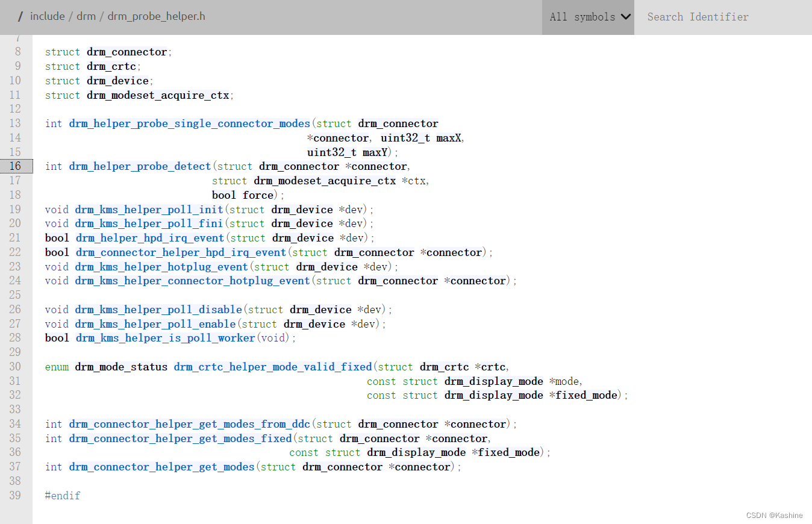812x524 pixels.
Task: Follow the drm_kms_helper_poll_init identifier link
Action: pos(149,210)
